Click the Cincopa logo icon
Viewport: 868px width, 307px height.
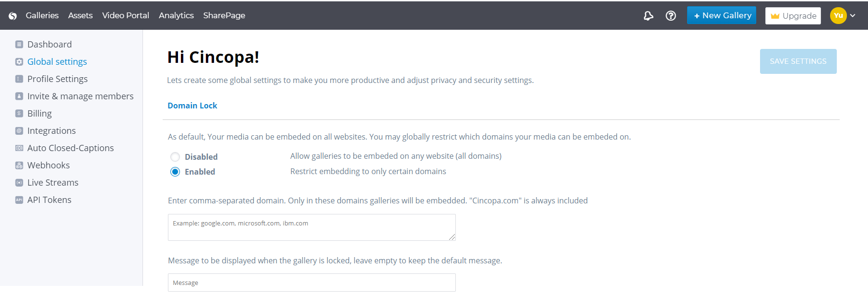[x=13, y=16]
